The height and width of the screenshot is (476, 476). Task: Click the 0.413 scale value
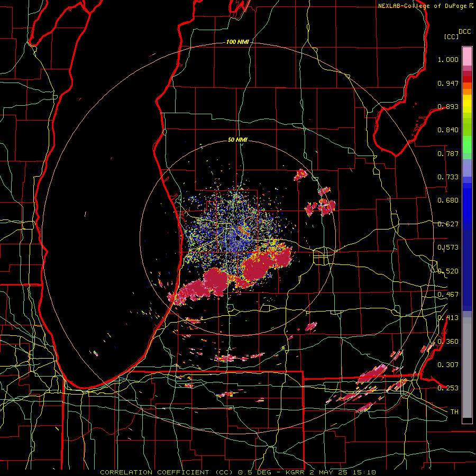click(448, 318)
